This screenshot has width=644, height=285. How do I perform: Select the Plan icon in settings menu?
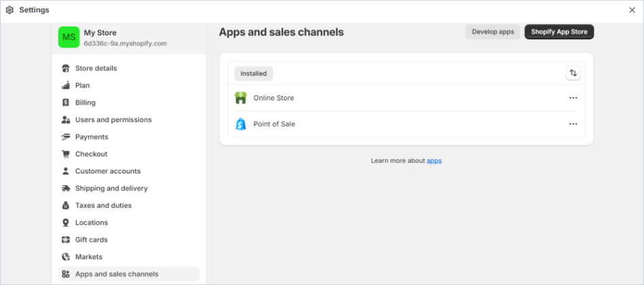click(66, 85)
